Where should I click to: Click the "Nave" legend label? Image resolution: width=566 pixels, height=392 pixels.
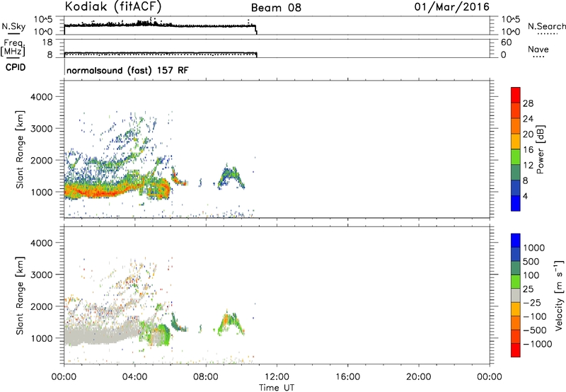pos(538,50)
